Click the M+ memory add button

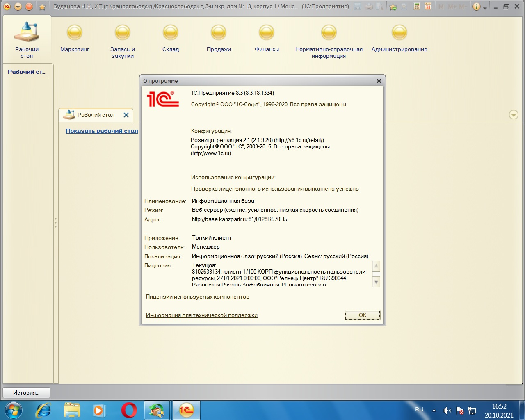452,7
